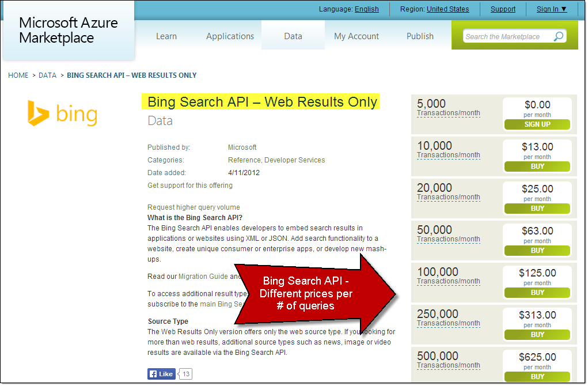Open the Publish tab
The image size is (588, 386).
coord(420,36)
